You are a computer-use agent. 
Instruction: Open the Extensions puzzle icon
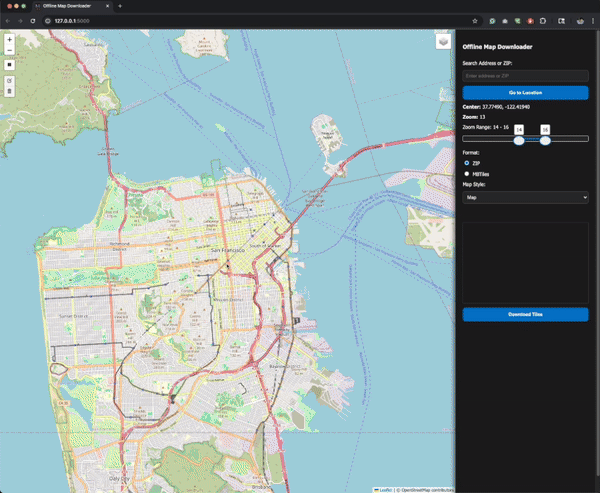pos(543,21)
